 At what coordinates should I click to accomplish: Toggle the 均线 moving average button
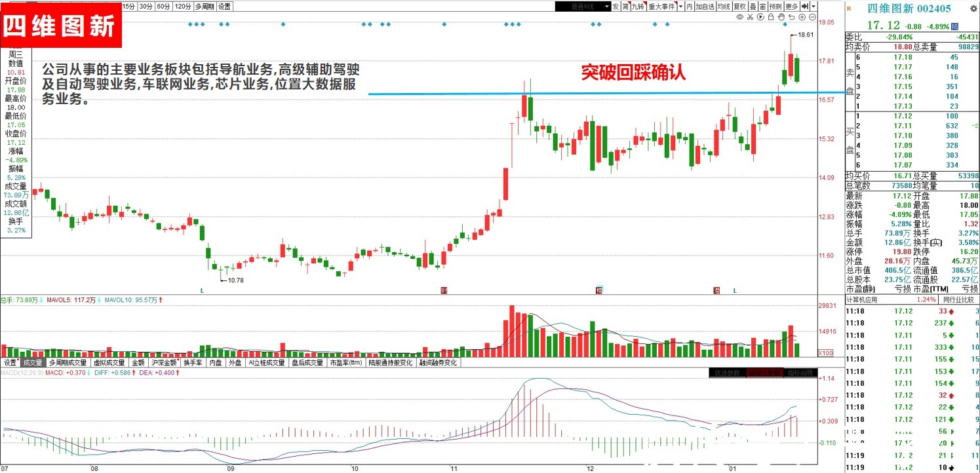click(x=723, y=7)
